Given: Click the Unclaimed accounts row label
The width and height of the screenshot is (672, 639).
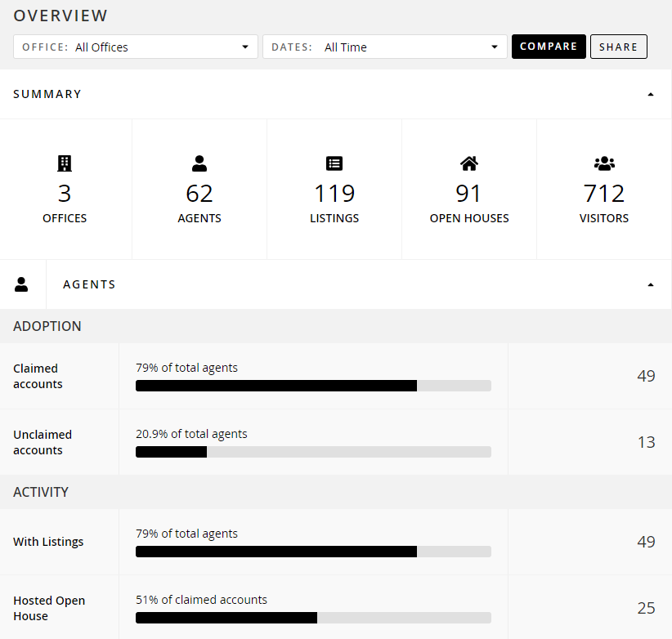Looking at the screenshot, I should tap(43, 442).
